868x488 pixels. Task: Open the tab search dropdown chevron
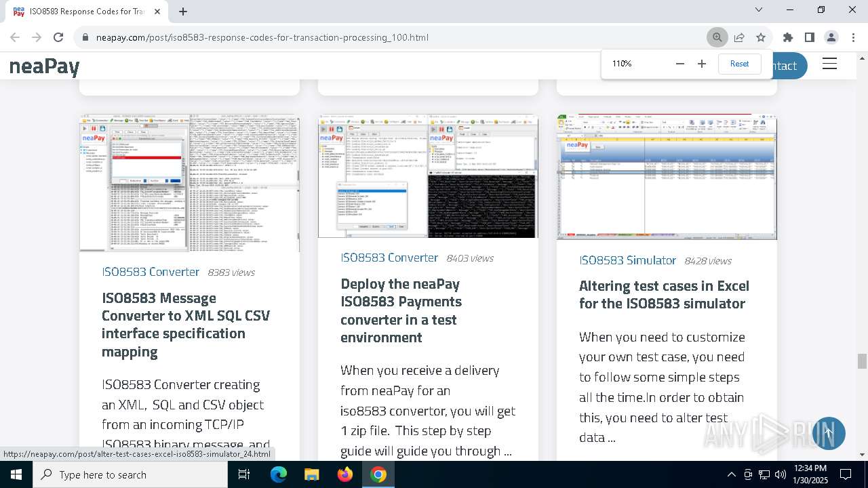click(x=759, y=9)
